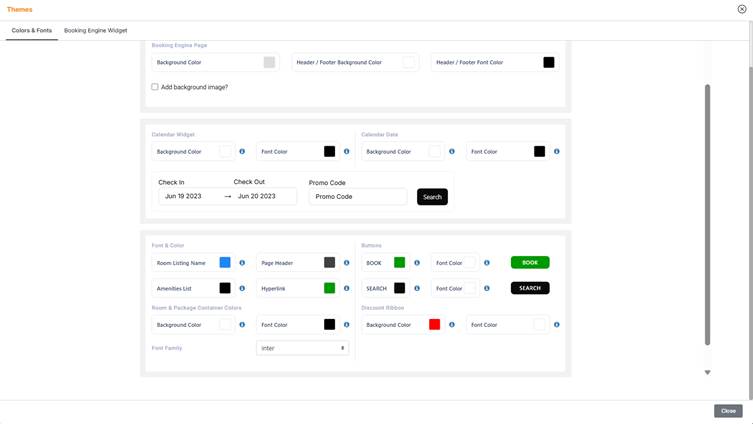Switch to Booking Engine Widget tab
The height and width of the screenshot is (424, 753).
[x=95, y=31]
